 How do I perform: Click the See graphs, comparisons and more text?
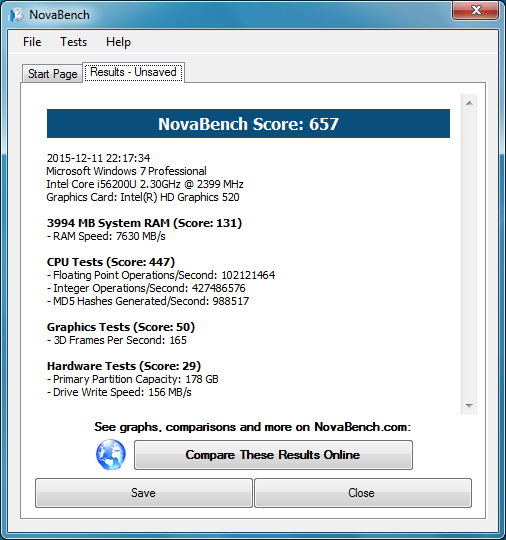[253, 427]
